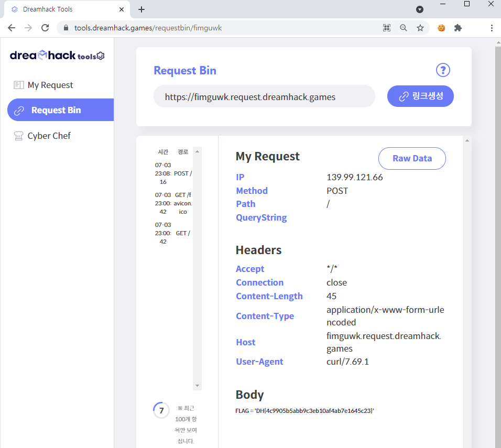The image size is (501, 448).
Task: Click the lock icon in address bar
Action: 66,28
